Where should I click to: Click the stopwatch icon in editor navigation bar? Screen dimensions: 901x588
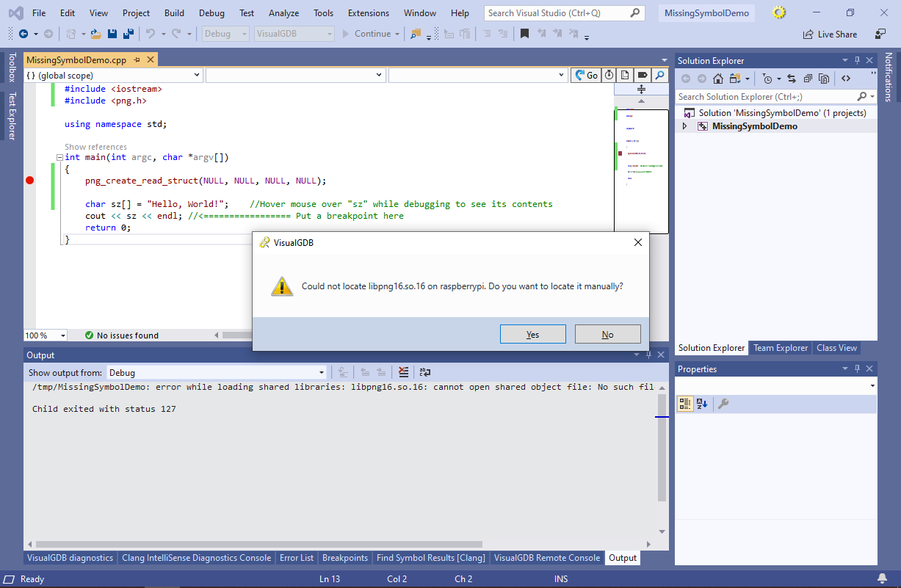[609, 75]
